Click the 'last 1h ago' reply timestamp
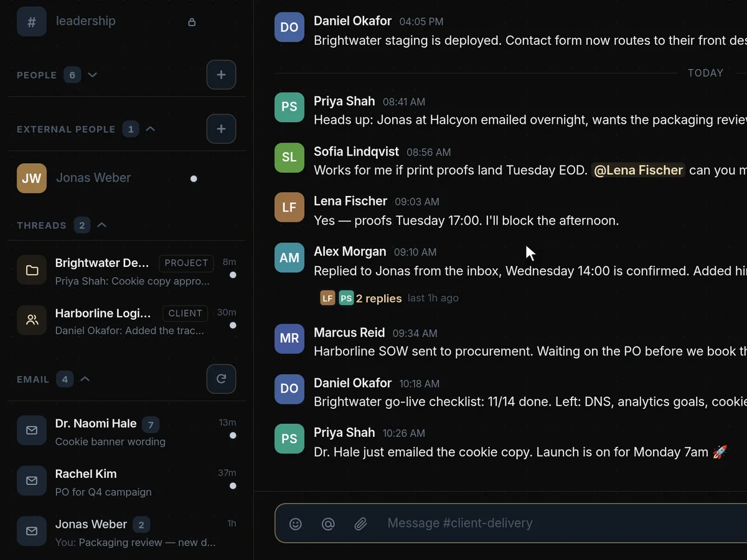This screenshot has width=747, height=560. point(433,298)
